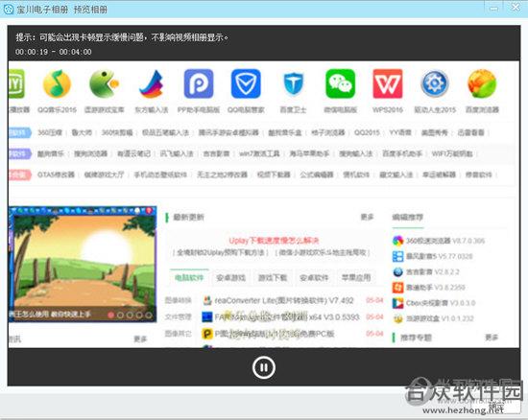The width and height of the screenshot is (528, 420).
Task: Click the 驱动人生2015 gear icon
Action: [x=435, y=83]
